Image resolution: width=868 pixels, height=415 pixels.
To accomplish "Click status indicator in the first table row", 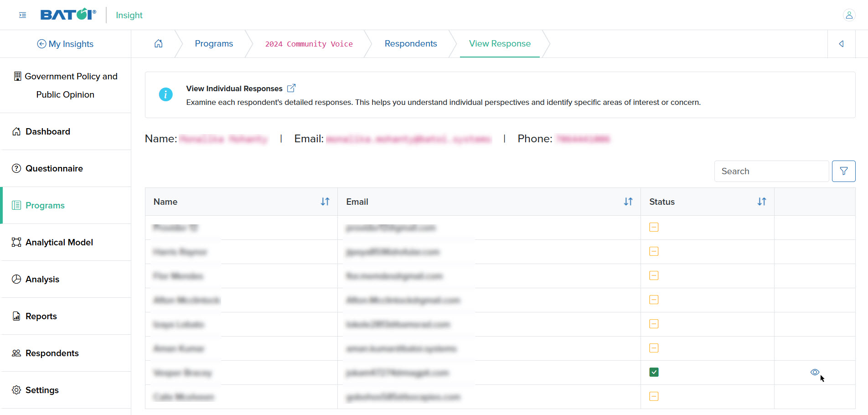I will coord(654,227).
